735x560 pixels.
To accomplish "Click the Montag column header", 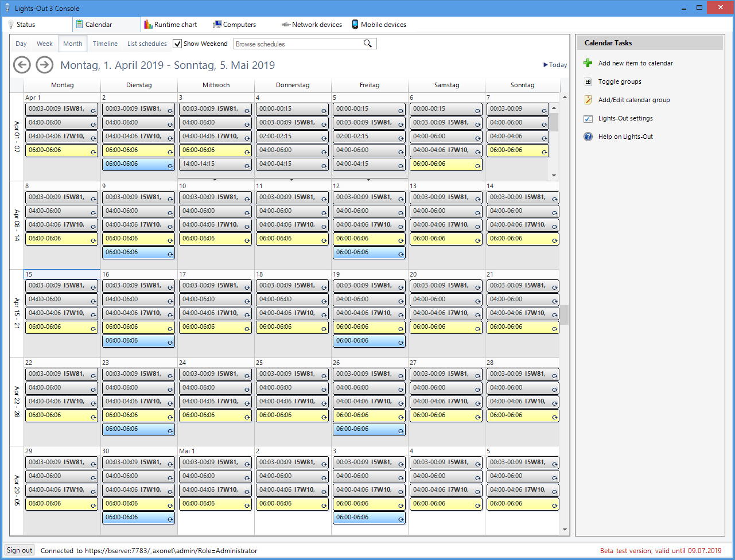I will [x=63, y=85].
